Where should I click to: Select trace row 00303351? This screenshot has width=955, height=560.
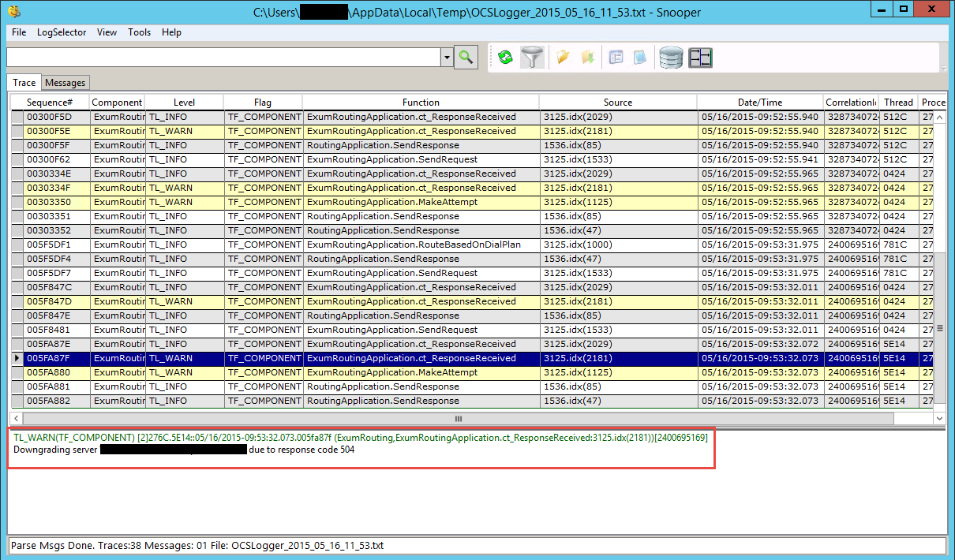[471, 216]
